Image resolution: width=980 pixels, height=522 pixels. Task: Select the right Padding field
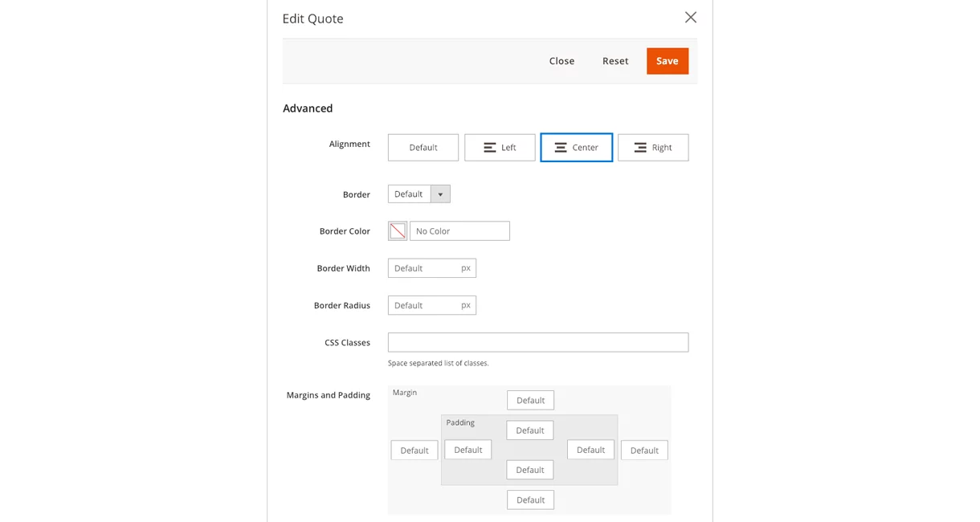coord(590,450)
